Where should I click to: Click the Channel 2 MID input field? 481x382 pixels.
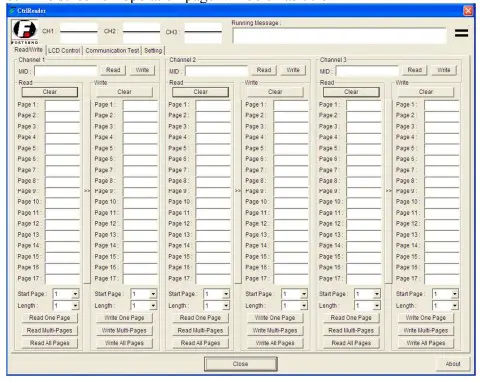click(217, 71)
